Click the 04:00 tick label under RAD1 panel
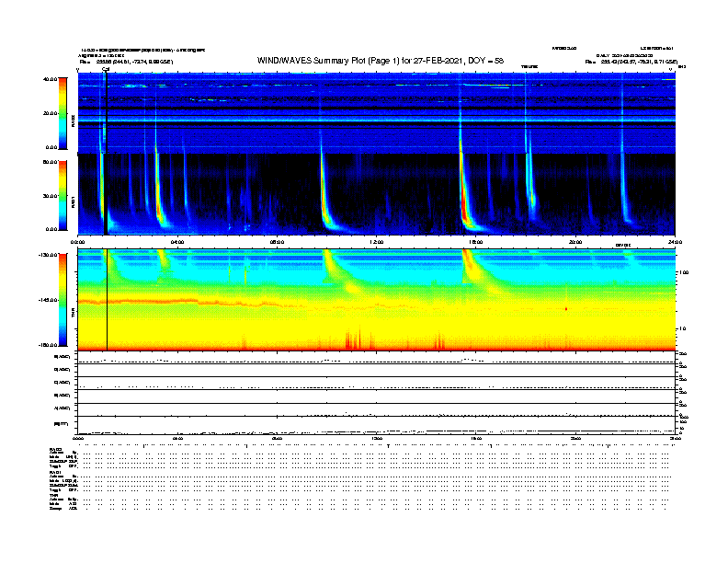The image size is (728, 563). [177, 242]
